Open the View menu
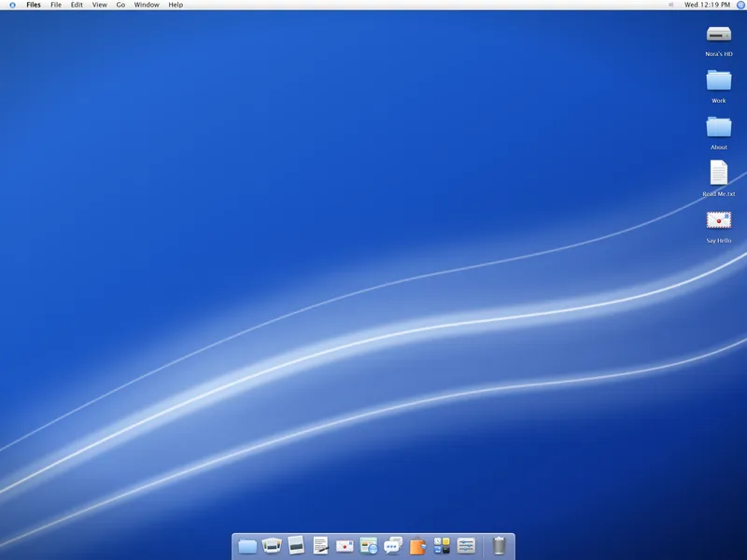 tap(99, 5)
